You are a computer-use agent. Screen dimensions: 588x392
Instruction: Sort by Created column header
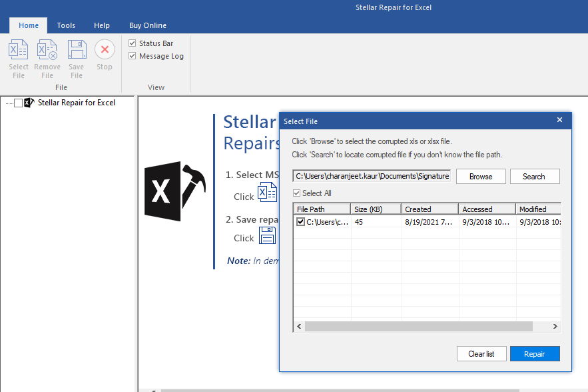[430, 209]
